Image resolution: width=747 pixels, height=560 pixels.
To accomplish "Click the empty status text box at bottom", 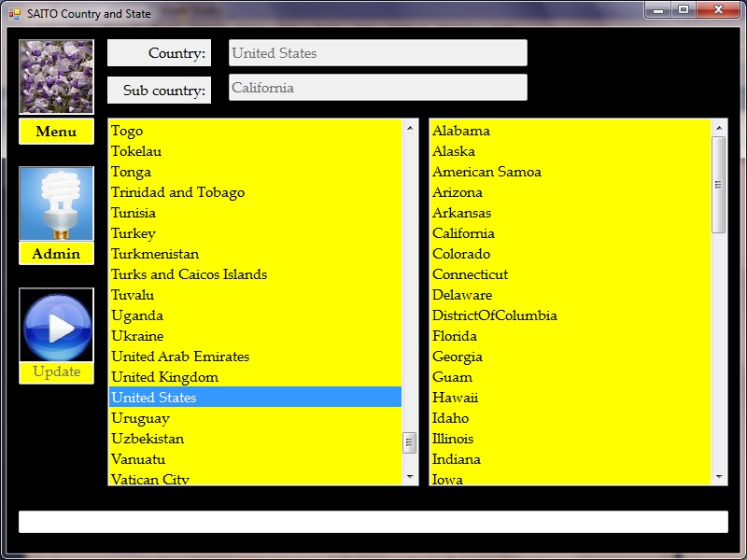I will 373,522.
